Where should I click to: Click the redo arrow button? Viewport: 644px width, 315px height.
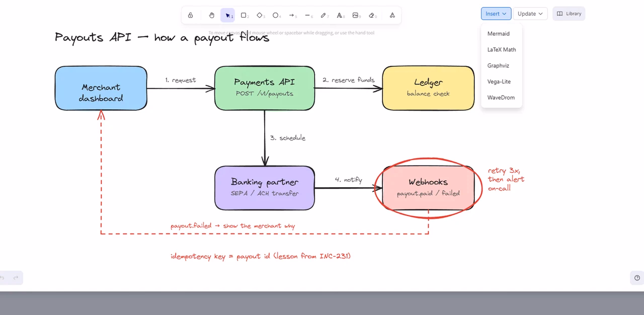point(16,278)
